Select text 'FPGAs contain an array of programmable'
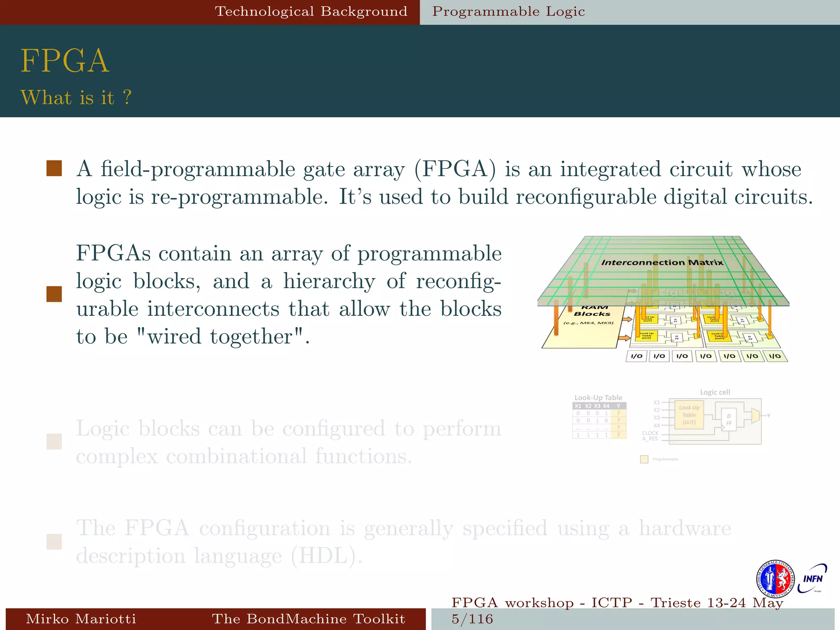840x630 pixels. [x=289, y=253]
